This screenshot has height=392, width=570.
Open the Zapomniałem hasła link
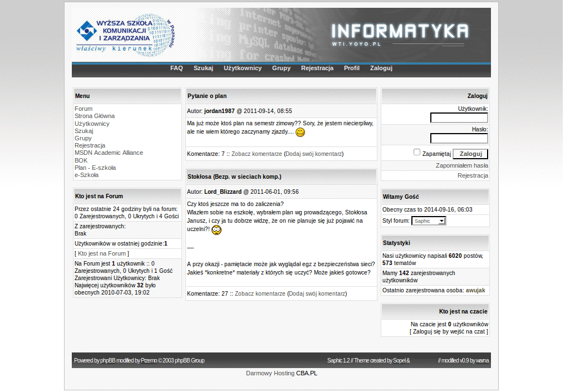461,165
